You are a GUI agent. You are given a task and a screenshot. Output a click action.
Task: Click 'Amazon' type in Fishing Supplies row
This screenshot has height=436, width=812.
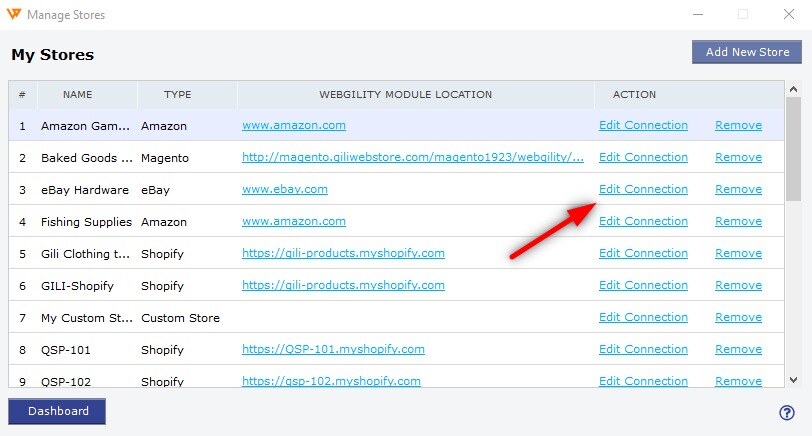(x=164, y=222)
